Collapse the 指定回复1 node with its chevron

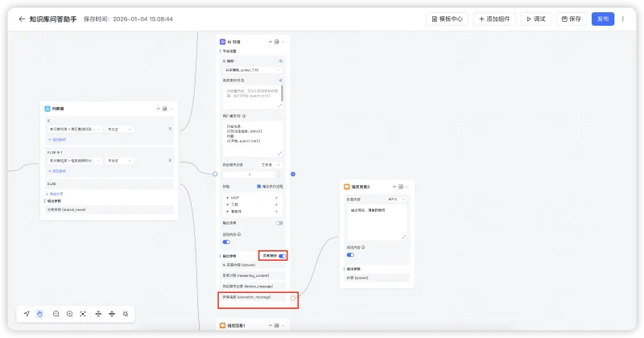coord(270,325)
